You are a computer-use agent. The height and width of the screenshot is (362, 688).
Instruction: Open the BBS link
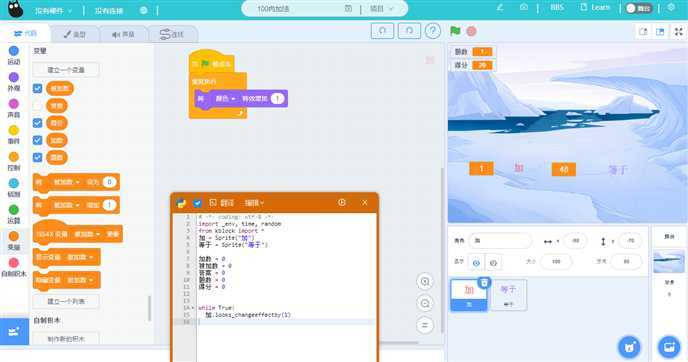pos(557,7)
